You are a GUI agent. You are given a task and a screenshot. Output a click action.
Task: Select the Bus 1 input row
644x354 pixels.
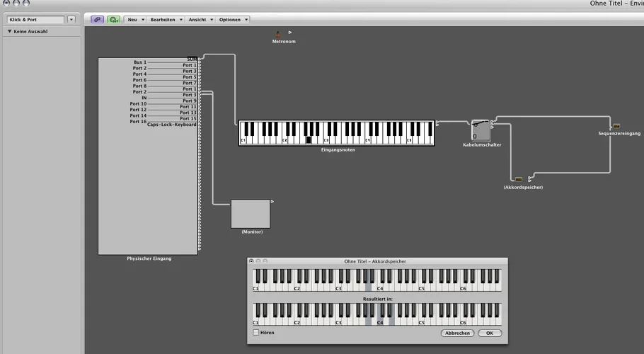(x=139, y=62)
